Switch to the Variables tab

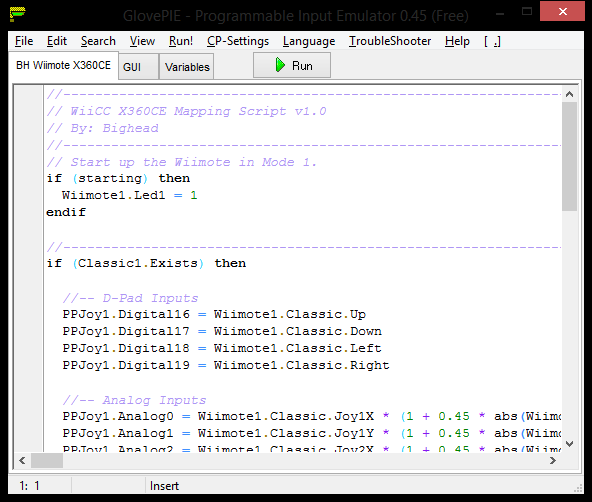coord(187,67)
